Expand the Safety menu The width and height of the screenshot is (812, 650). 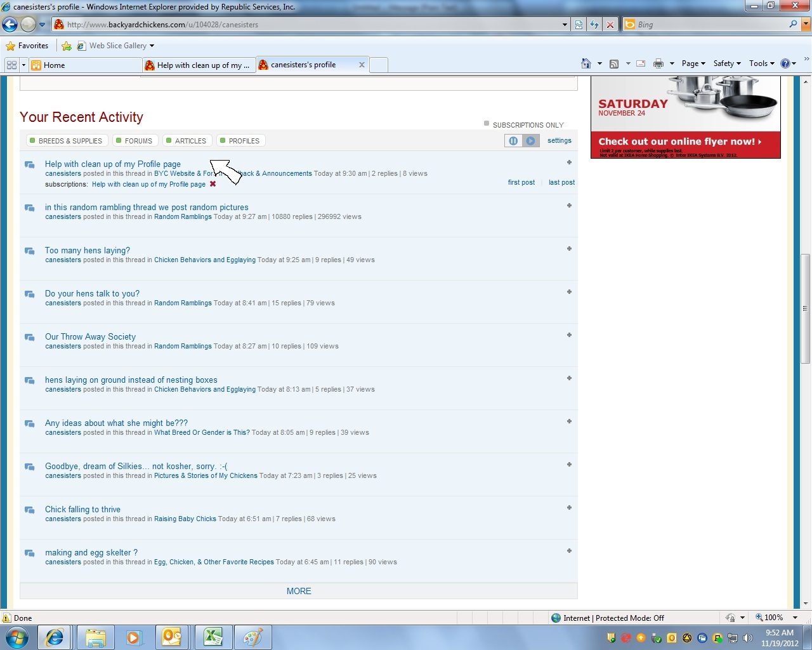(726, 63)
